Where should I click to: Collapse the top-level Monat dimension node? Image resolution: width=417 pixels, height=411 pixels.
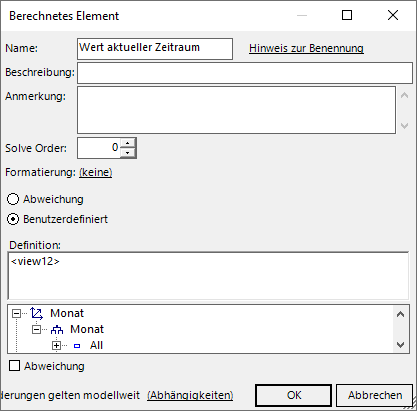tap(16, 313)
